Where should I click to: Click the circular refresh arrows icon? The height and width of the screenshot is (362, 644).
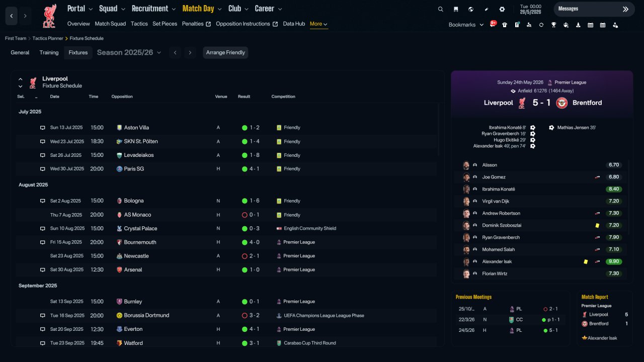tap(541, 25)
